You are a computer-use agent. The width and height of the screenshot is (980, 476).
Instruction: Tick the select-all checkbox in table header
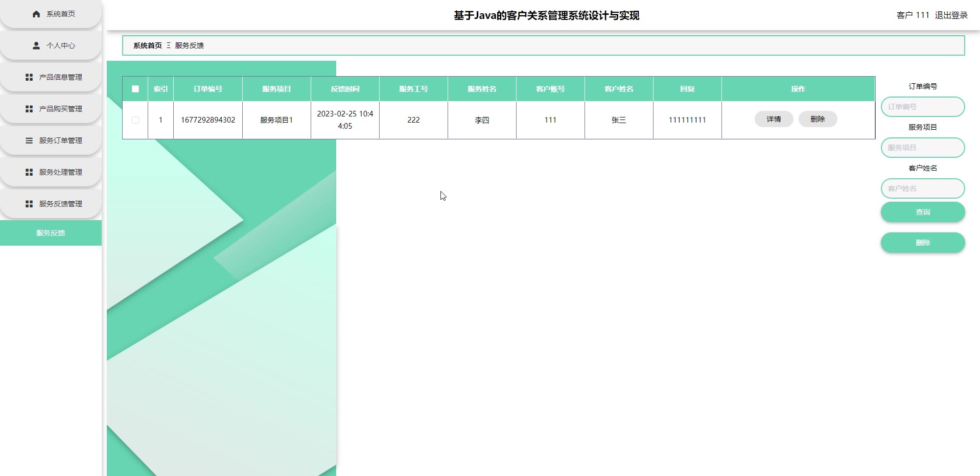tap(135, 89)
